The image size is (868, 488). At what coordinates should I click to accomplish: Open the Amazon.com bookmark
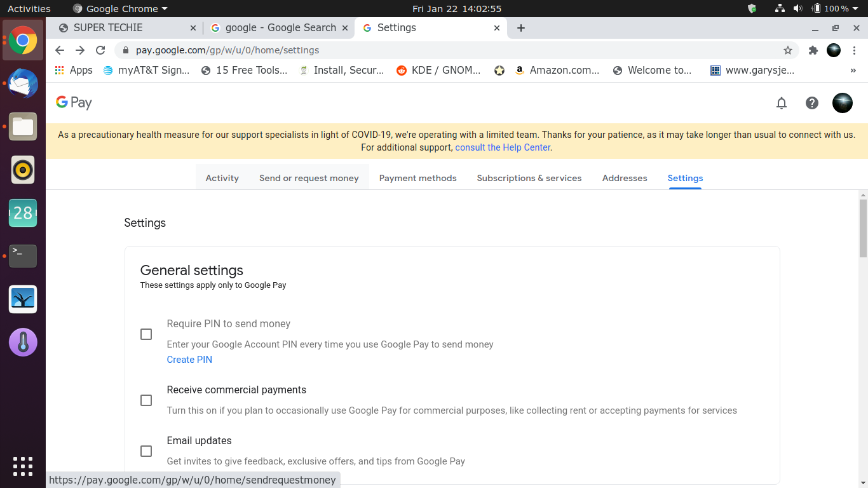[x=557, y=71]
